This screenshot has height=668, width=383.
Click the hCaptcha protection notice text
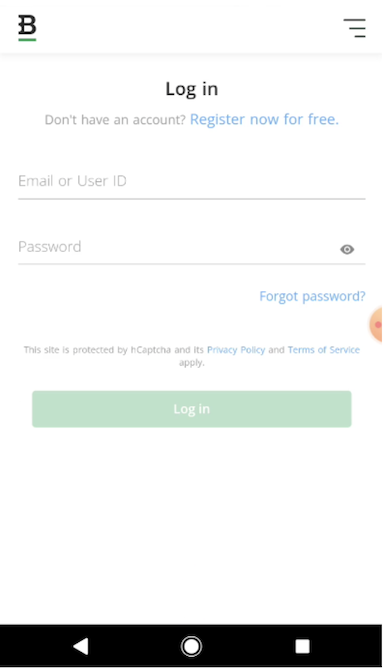pos(192,356)
